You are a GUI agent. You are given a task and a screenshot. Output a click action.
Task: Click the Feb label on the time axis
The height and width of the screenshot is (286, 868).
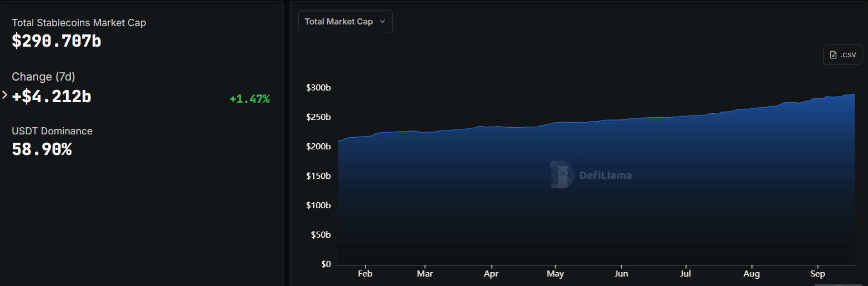tap(364, 274)
